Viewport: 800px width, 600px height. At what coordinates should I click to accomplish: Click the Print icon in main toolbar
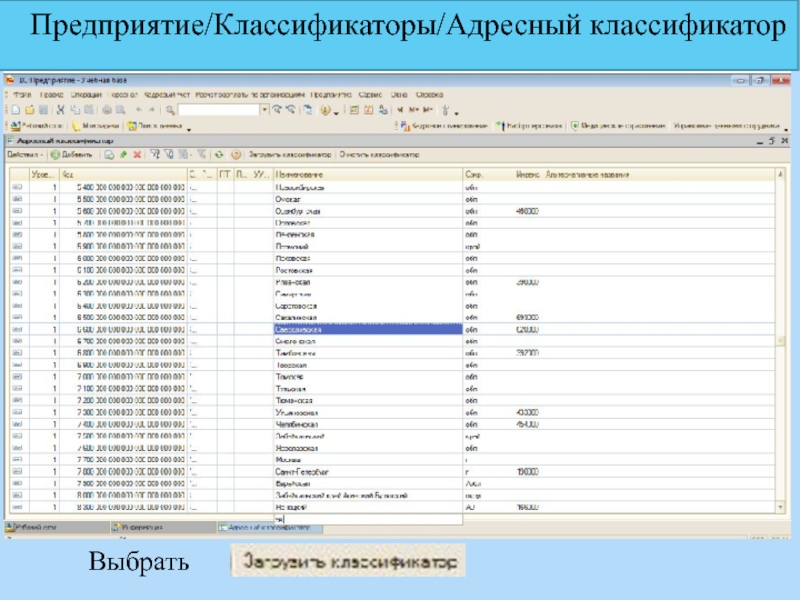[108, 110]
